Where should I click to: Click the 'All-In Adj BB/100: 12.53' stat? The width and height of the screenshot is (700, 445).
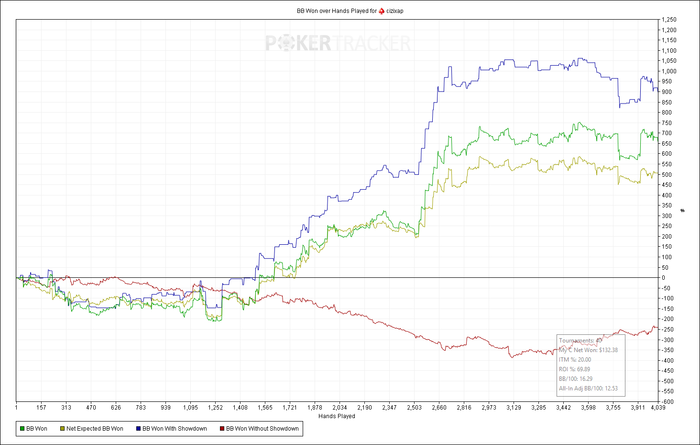[588, 388]
